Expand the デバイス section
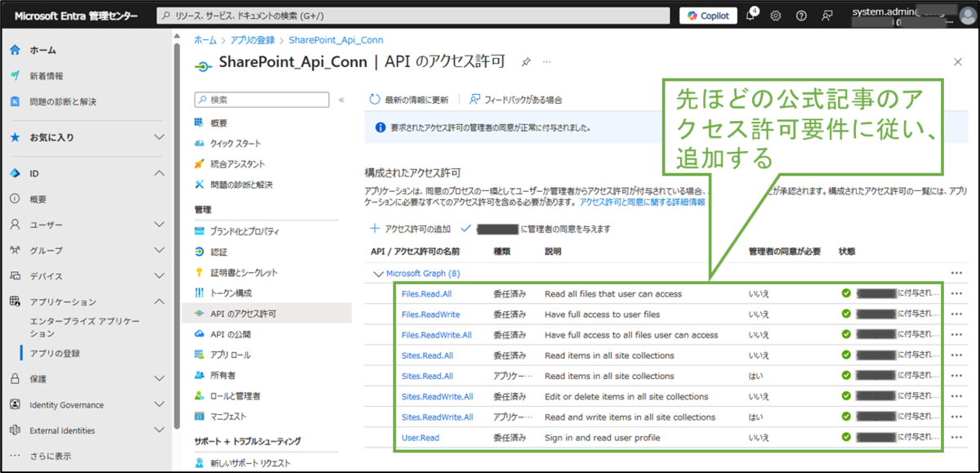Viewport: 980px width, 473px height. click(159, 276)
